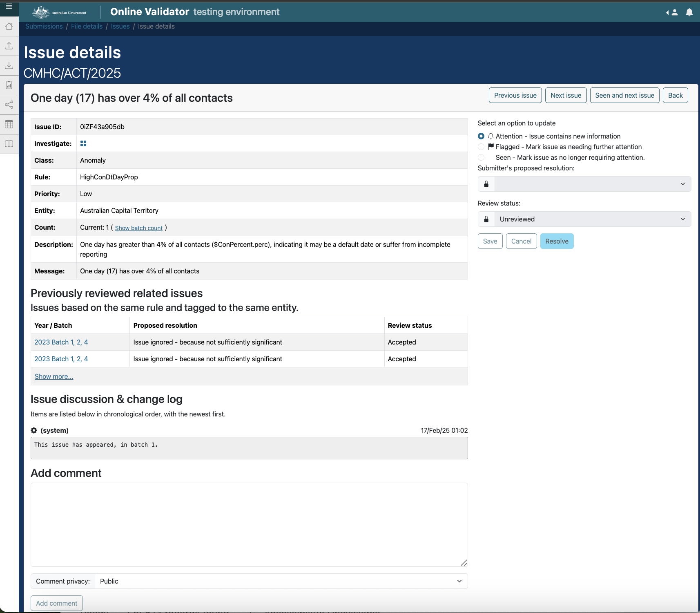Open the hamburger menu in the sidebar
The height and width of the screenshot is (613, 700).
coord(9,6)
